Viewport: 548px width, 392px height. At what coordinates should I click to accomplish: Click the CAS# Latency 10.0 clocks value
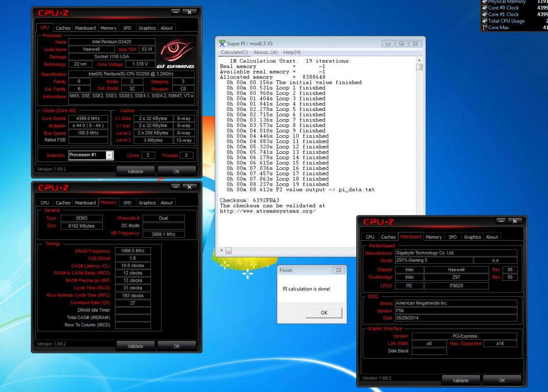tap(132, 266)
